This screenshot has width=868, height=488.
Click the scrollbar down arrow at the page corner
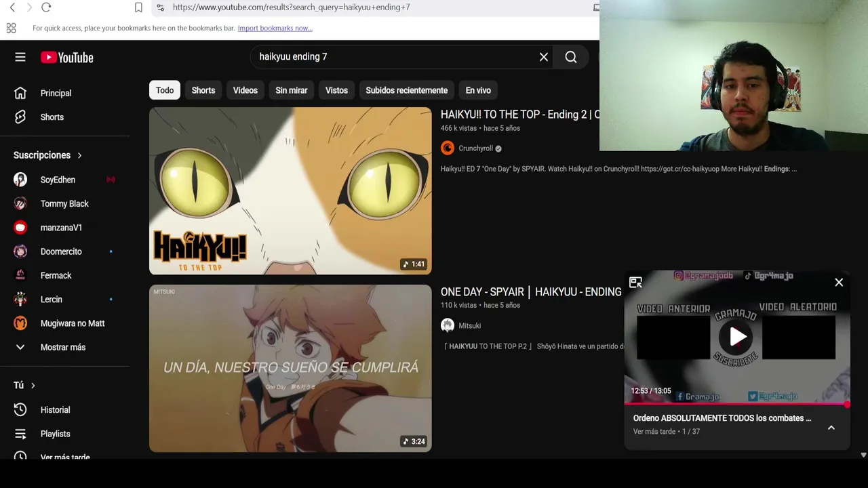863,455
